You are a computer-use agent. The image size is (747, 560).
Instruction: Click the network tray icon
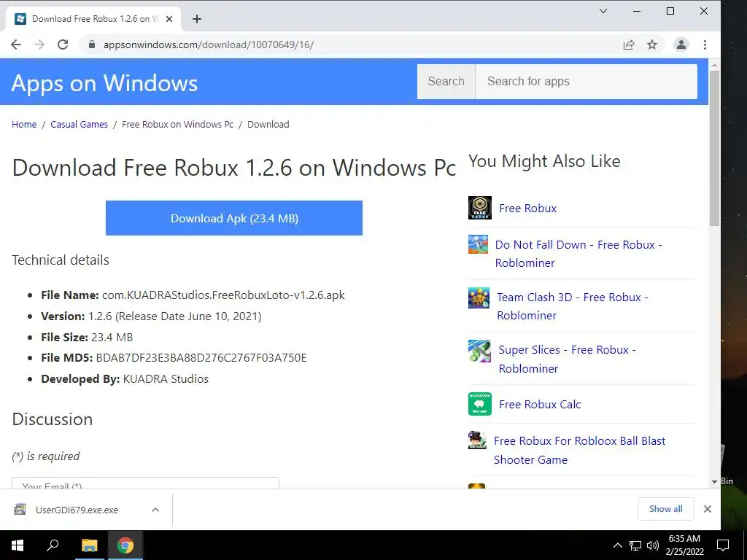[635, 545]
